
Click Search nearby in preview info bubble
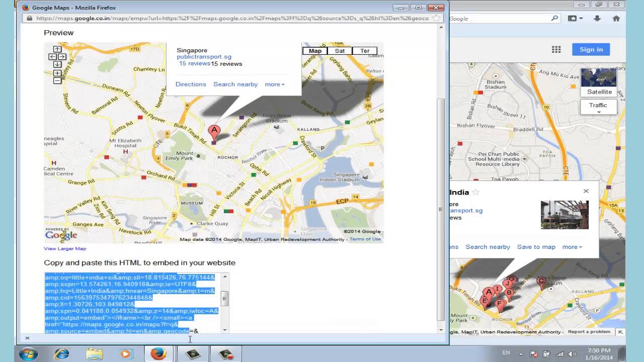235,84
